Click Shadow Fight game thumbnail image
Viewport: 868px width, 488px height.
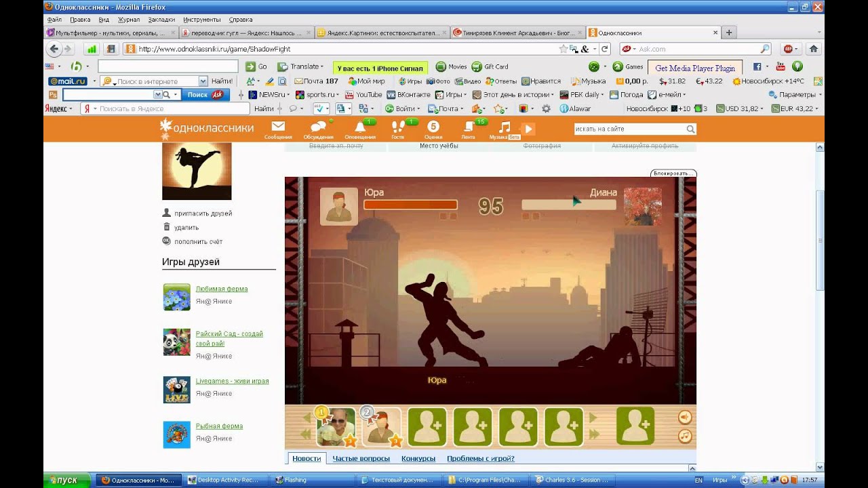click(x=197, y=171)
